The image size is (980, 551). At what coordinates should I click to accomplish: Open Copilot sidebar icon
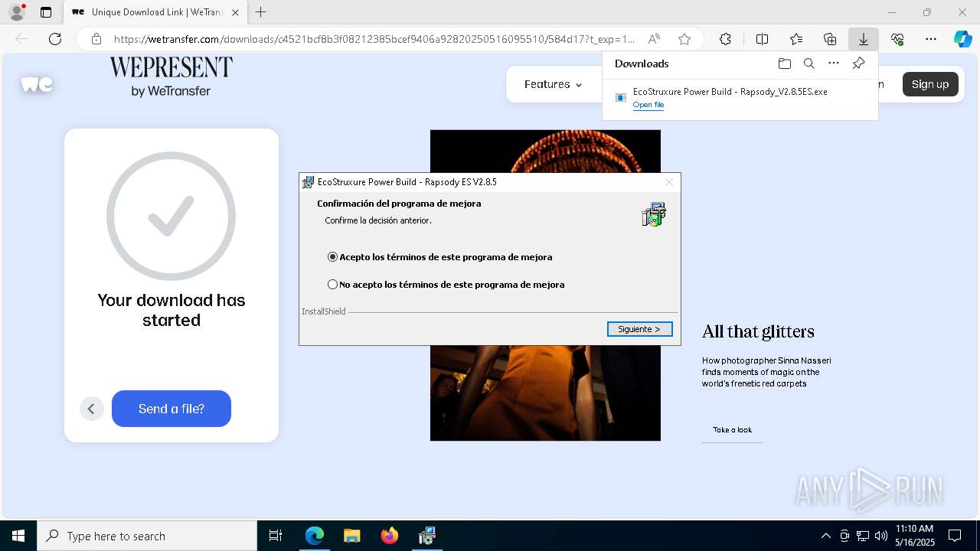pos(962,39)
